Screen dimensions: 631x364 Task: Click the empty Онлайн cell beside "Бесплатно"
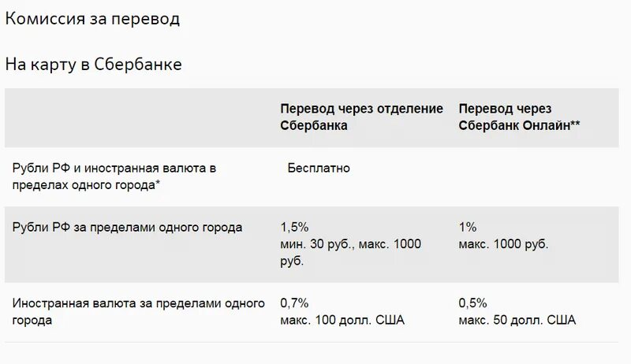(536, 176)
